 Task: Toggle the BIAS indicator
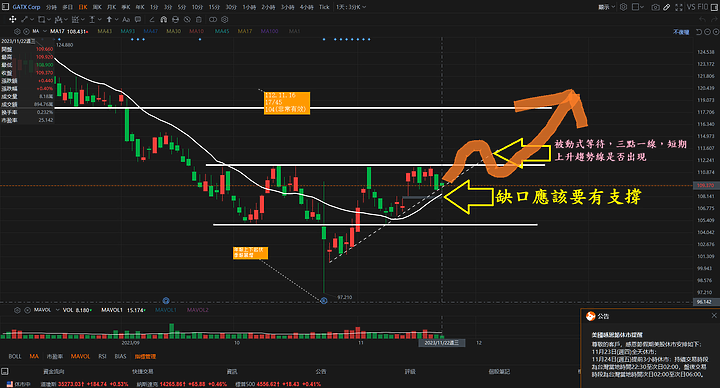(x=120, y=356)
